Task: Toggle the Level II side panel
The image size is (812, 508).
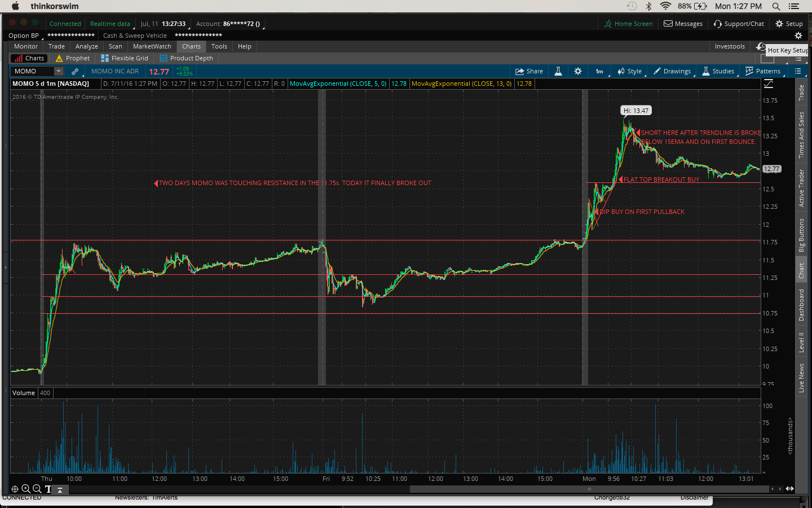Action: tap(801, 342)
